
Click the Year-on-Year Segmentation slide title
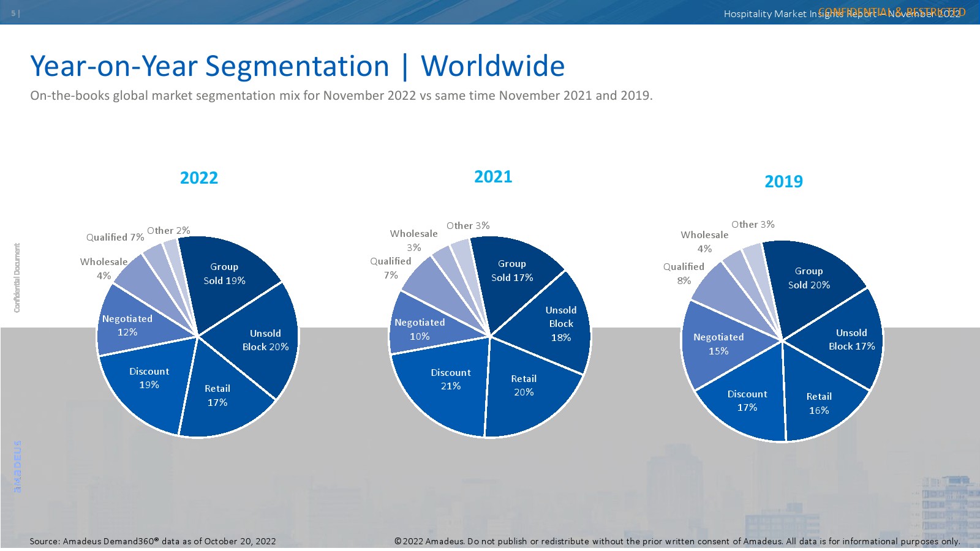pos(297,66)
